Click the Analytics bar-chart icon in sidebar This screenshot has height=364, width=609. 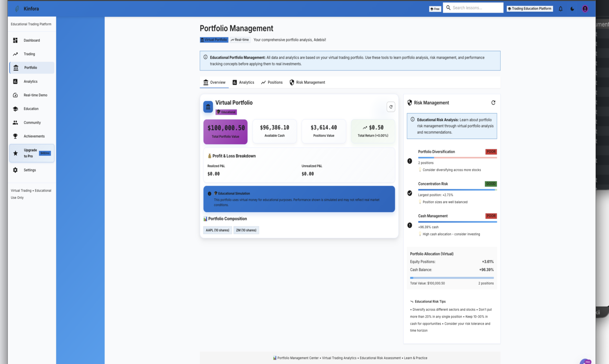pyautogui.click(x=15, y=81)
